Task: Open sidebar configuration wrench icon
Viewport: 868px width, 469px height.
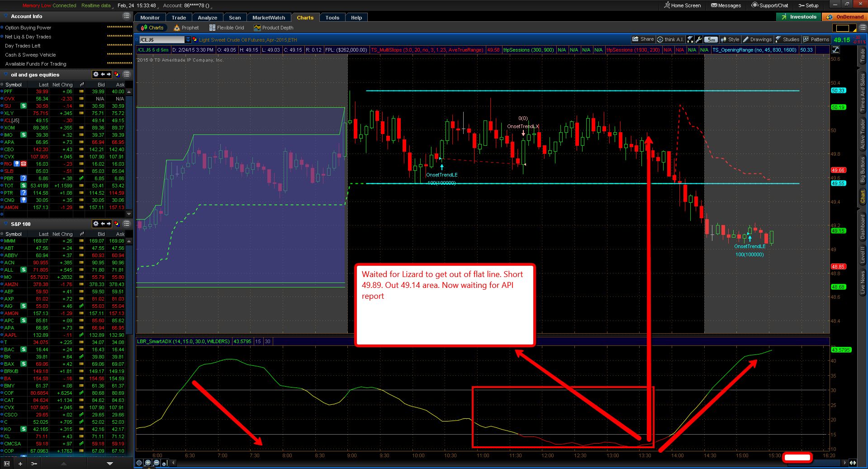Action: [x=34, y=464]
